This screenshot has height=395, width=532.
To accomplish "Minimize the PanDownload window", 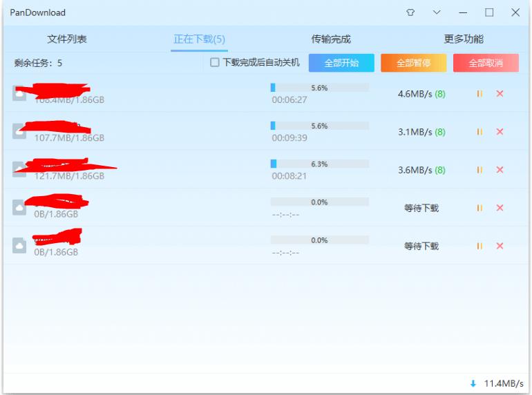I will (x=463, y=13).
